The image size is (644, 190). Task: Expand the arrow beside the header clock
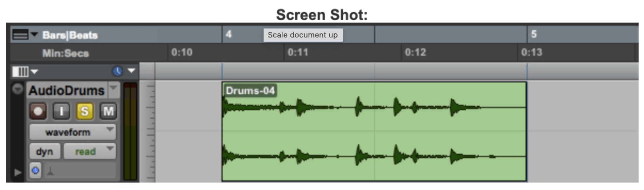pyautogui.click(x=131, y=71)
